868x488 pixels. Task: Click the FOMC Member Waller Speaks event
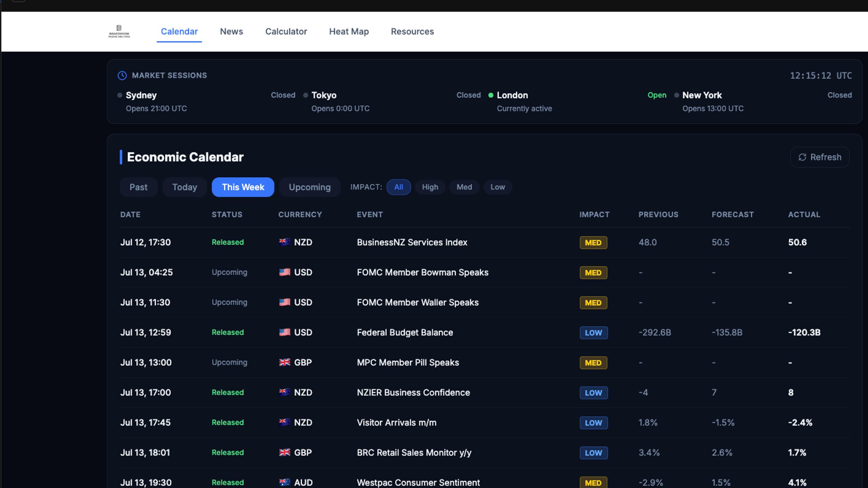pyautogui.click(x=418, y=302)
